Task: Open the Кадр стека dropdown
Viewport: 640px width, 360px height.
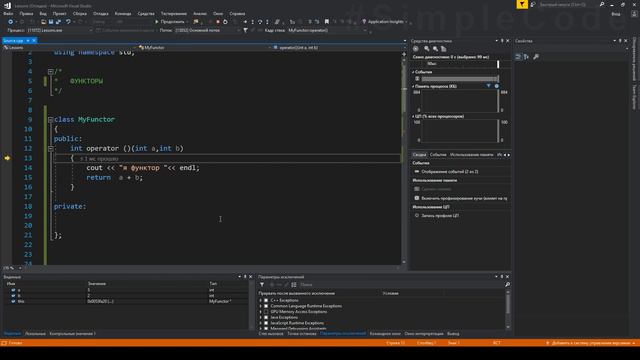Action: tap(328, 30)
